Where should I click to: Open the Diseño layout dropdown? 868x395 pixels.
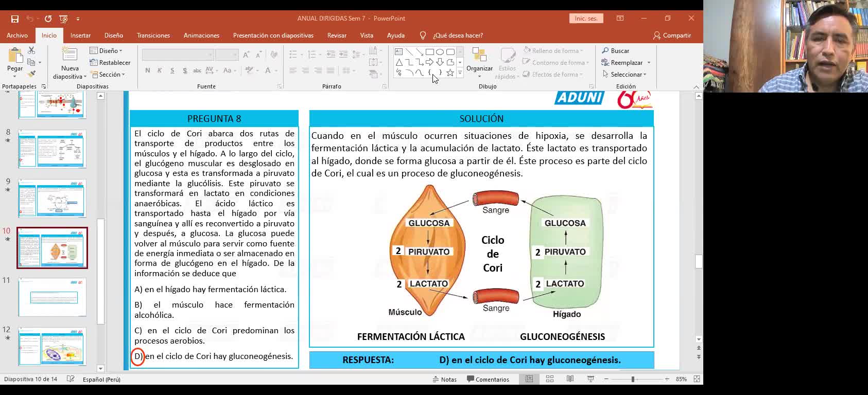coord(107,50)
